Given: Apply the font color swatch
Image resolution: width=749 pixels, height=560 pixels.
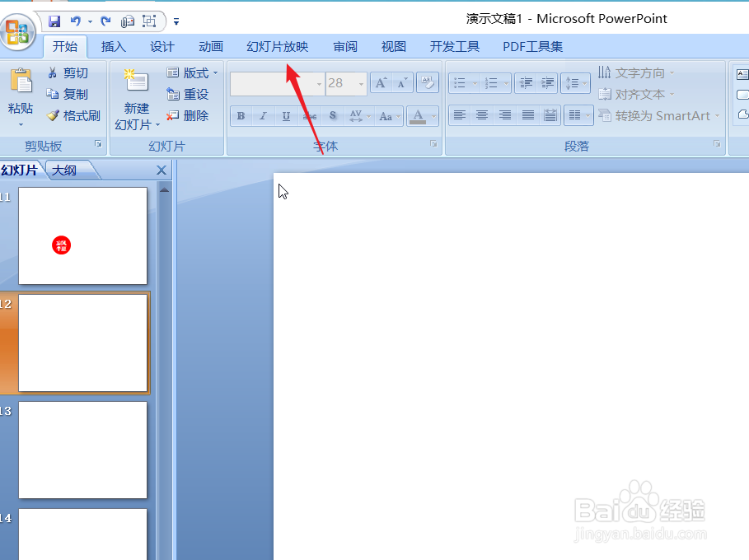Looking at the screenshot, I should pyautogui.click(x=418, y=116).
